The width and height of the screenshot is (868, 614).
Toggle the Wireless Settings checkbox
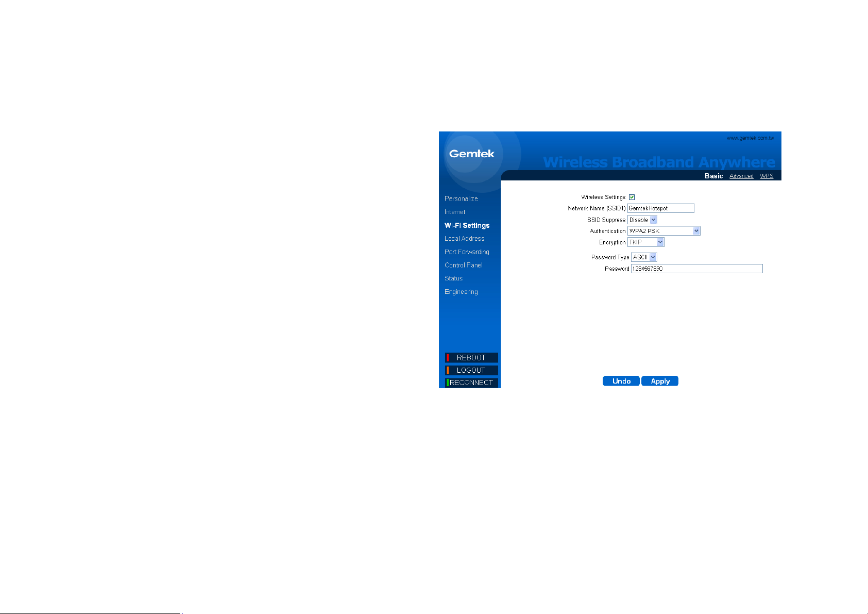632,197
